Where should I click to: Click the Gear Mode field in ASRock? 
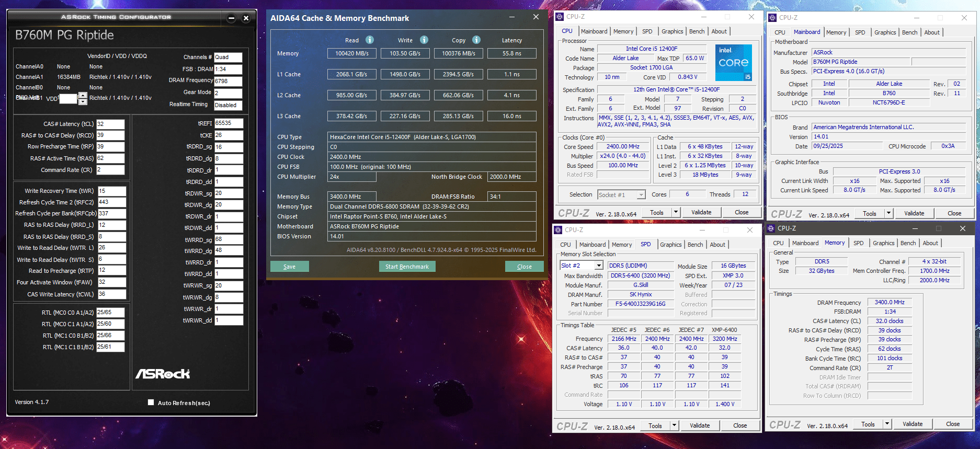(x=228, y=93)
